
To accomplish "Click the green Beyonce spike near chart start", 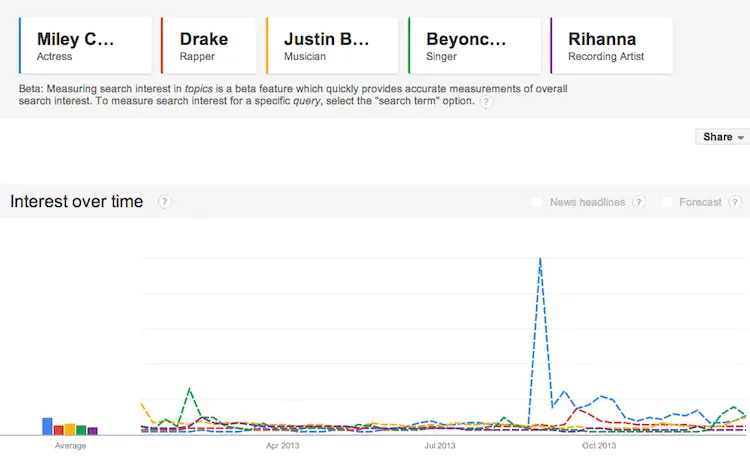I will point(189,389).
